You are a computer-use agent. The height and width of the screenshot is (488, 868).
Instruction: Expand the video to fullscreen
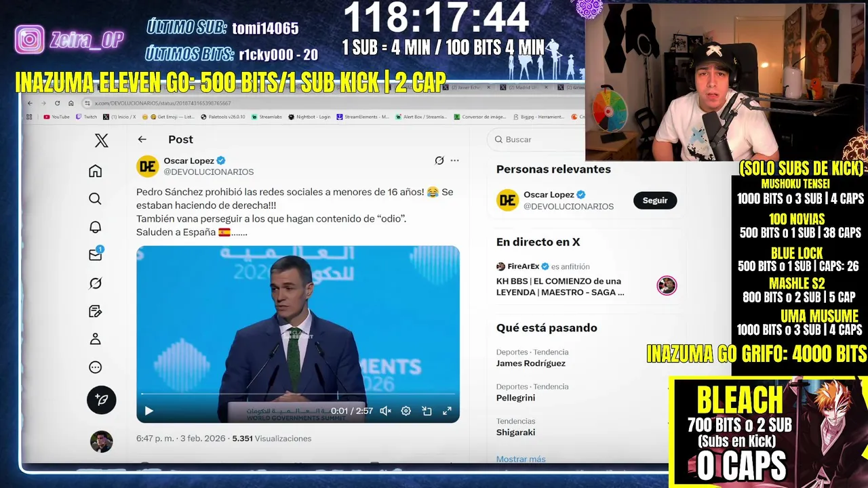coord(447,411)
